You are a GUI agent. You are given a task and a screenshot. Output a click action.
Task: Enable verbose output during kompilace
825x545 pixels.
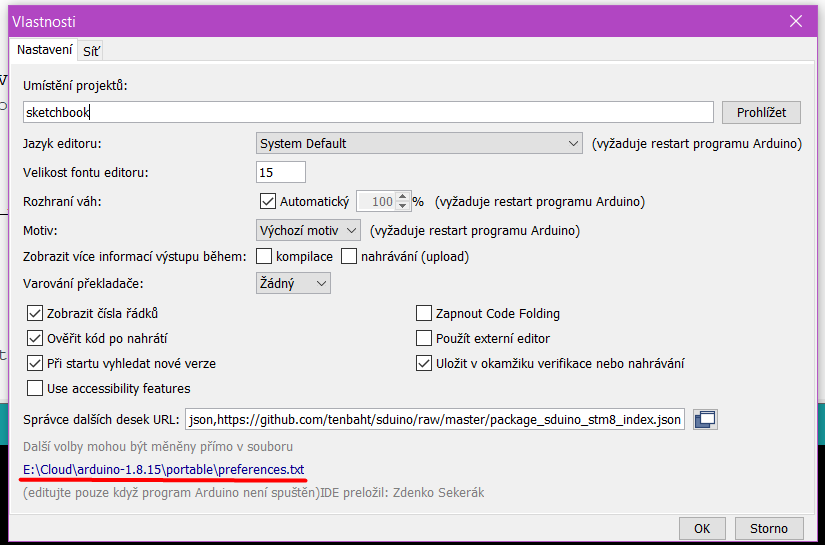pos(264,256)
